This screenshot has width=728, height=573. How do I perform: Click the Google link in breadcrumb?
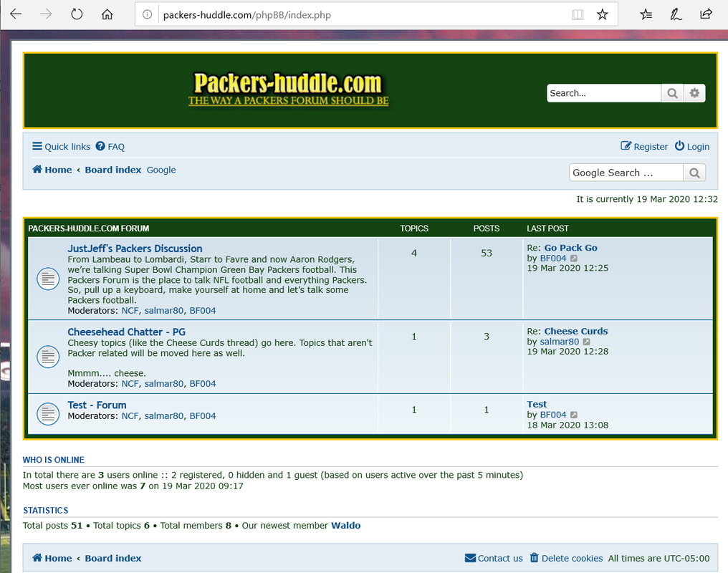(161, 170)
